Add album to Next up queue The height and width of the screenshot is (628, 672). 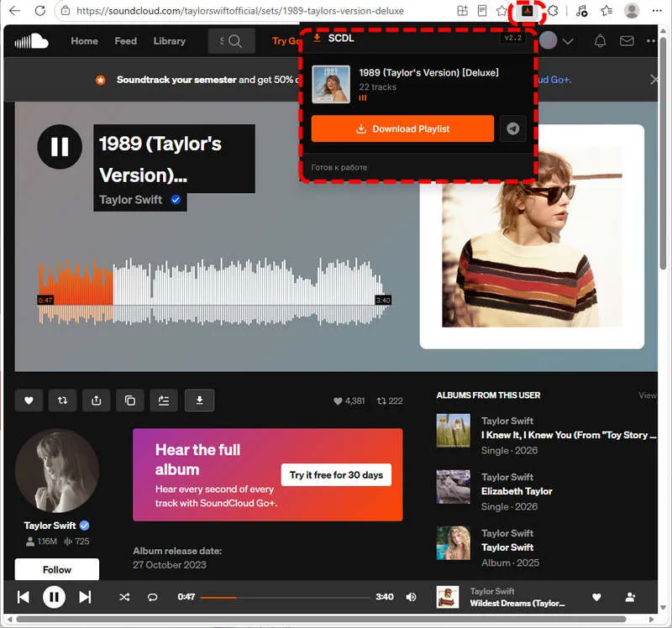click(x=164, y=400)
